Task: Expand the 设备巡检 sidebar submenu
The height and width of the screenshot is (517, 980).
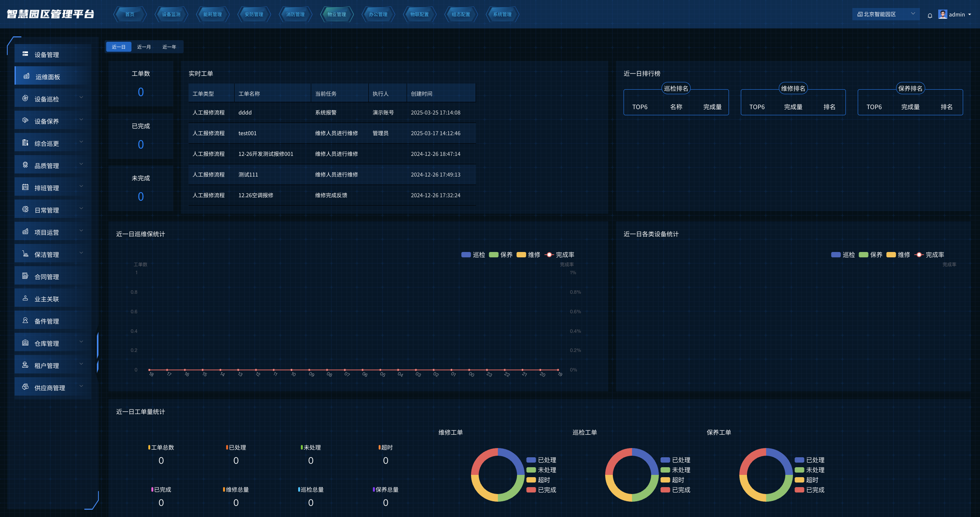Action: click(x=81, y=98)
